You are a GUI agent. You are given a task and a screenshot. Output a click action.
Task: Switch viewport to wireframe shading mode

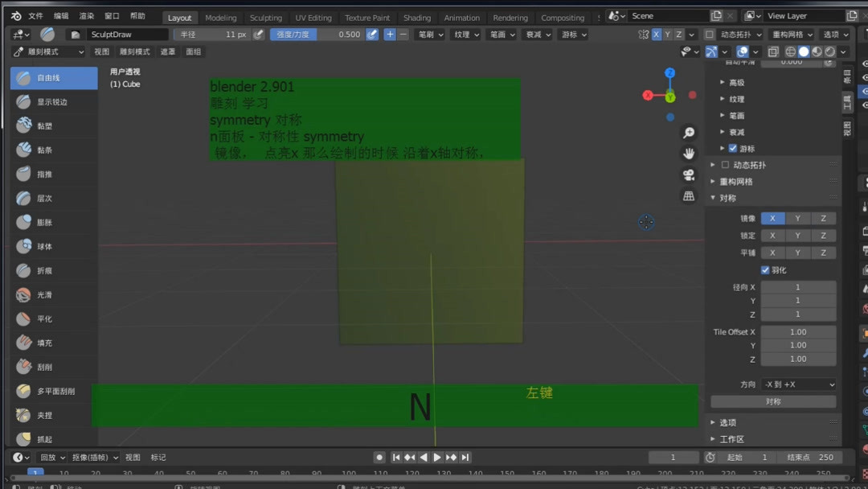point(791,51)
